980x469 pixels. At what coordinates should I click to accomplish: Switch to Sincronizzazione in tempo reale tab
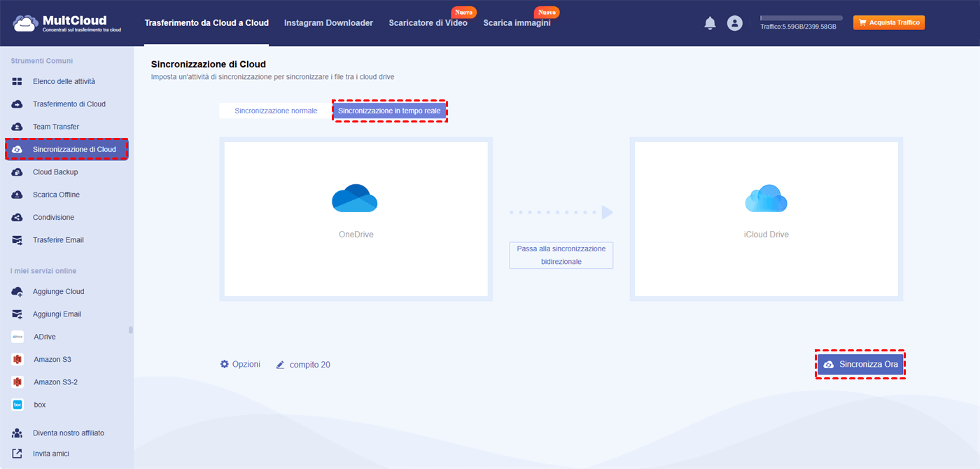click(x=389, y=111)
